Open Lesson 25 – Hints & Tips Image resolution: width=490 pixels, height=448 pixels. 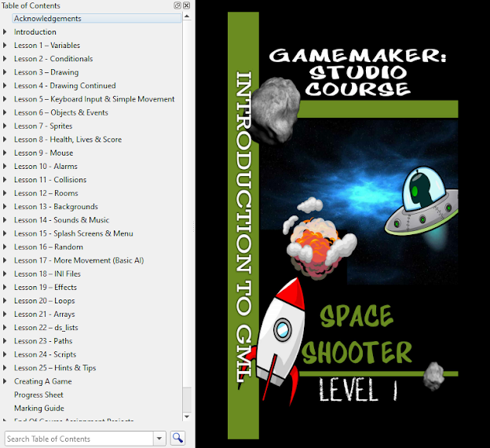[x=55, y=368]
